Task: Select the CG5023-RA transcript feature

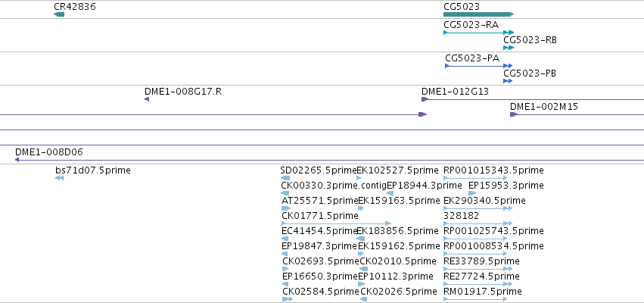Action: click(478, 33)
